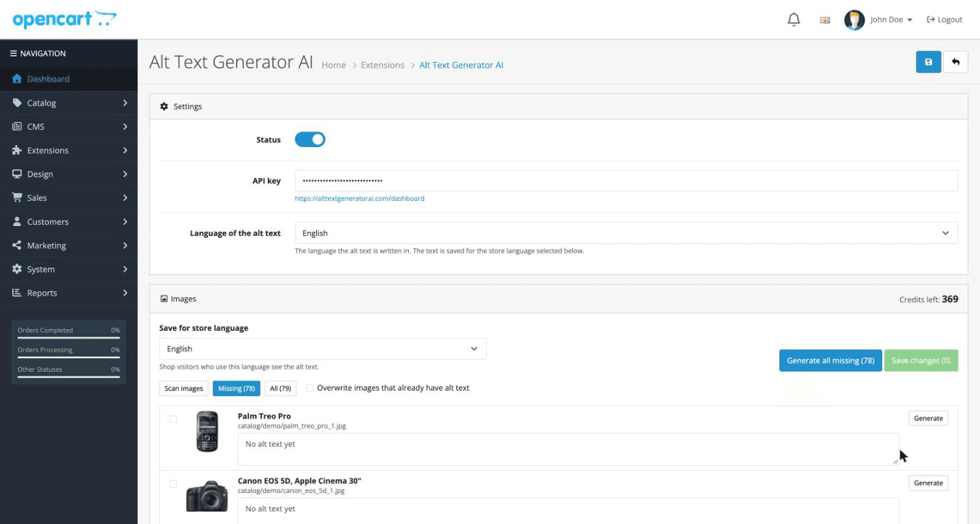Image resolution: width=980 pixels, height=524 pixels.
Task: Click the Reports chart icon
Action: point(17,293)
